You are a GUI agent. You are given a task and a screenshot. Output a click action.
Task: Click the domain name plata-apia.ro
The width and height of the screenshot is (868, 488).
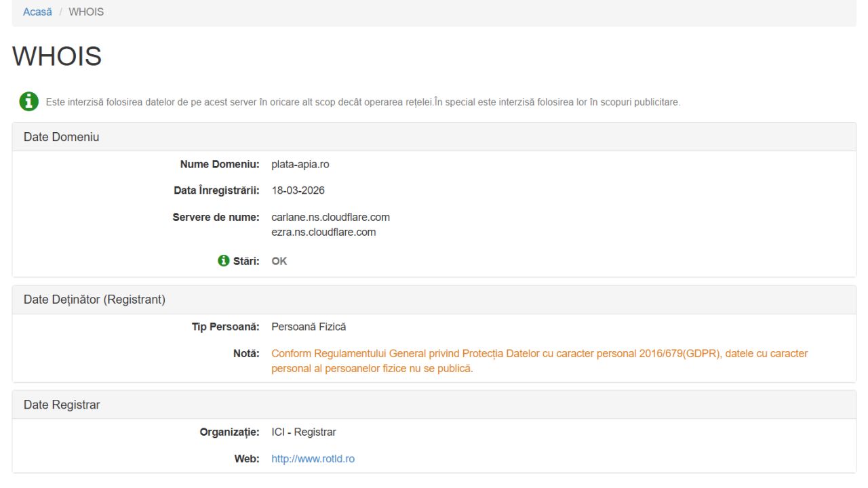point(300,164)
